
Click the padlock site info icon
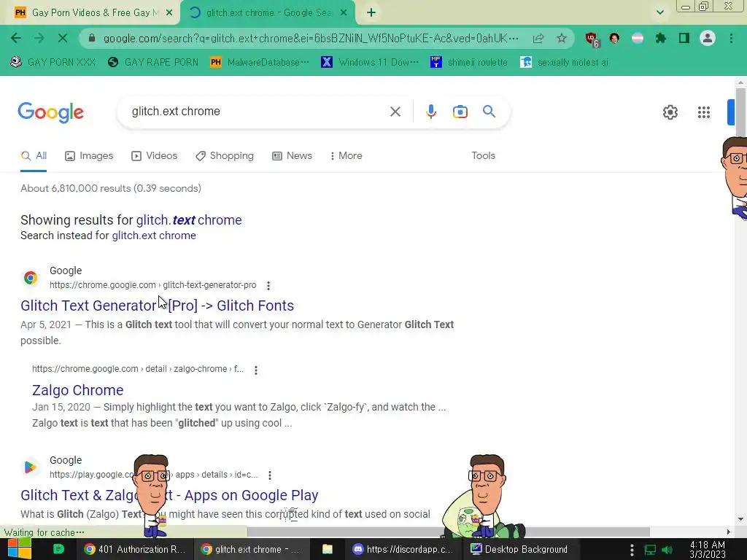pyautogui.click(x=92, y=38)
